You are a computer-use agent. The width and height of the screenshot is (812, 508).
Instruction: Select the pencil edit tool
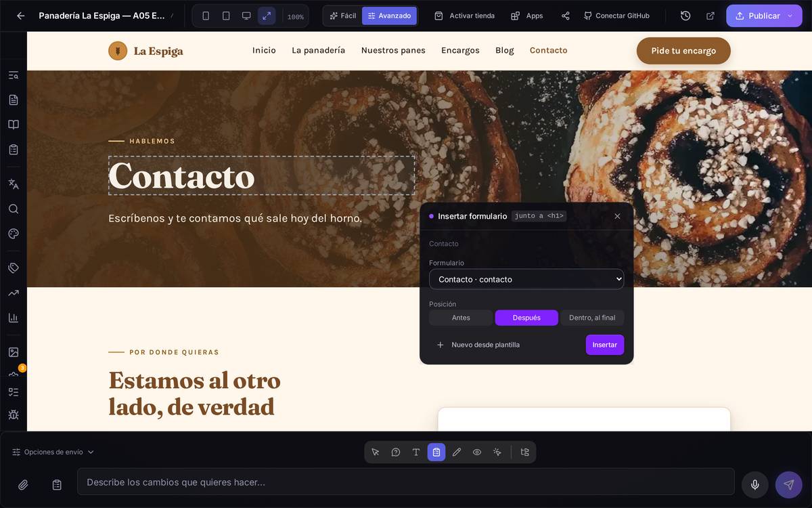(457, 452)
